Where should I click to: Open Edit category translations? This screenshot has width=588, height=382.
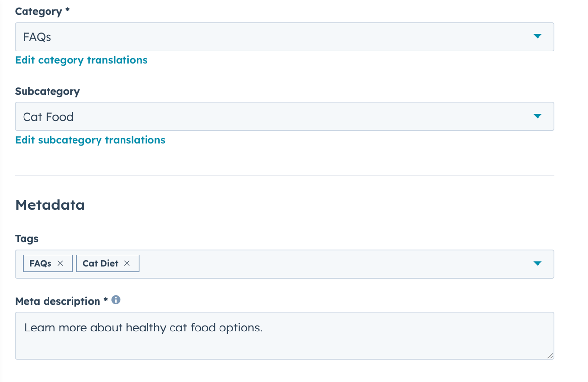tap(81, 60)
